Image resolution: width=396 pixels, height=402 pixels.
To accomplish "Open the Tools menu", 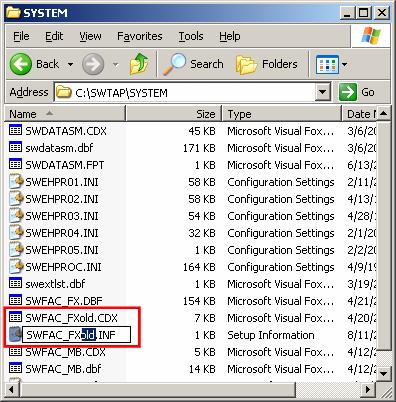I will click(x=191, y=36).
